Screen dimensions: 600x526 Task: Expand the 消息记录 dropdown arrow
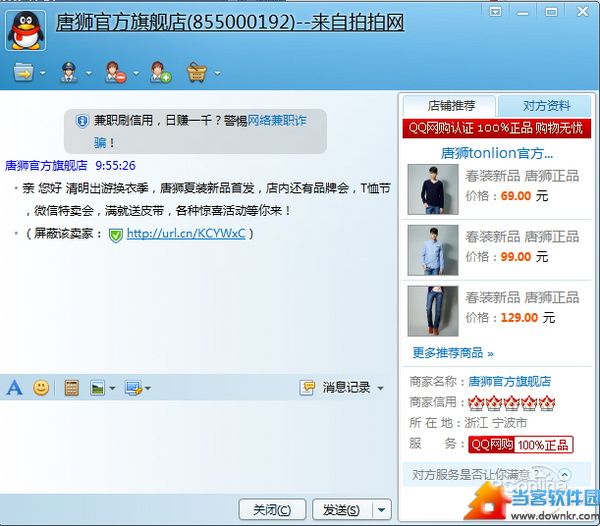pos(380,388)
